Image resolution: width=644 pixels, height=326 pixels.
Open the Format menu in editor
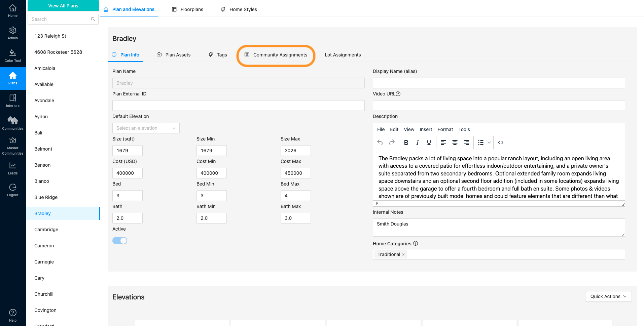pyautogui.click(x=445, y=129)
